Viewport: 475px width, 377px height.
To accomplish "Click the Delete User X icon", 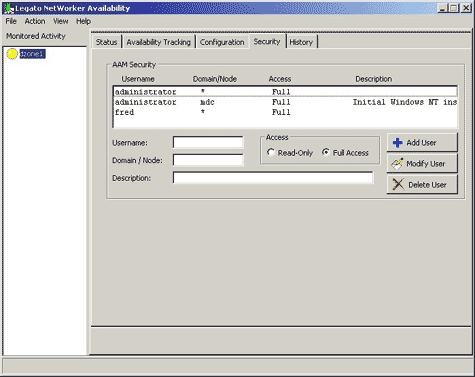I will pos(398,184).
